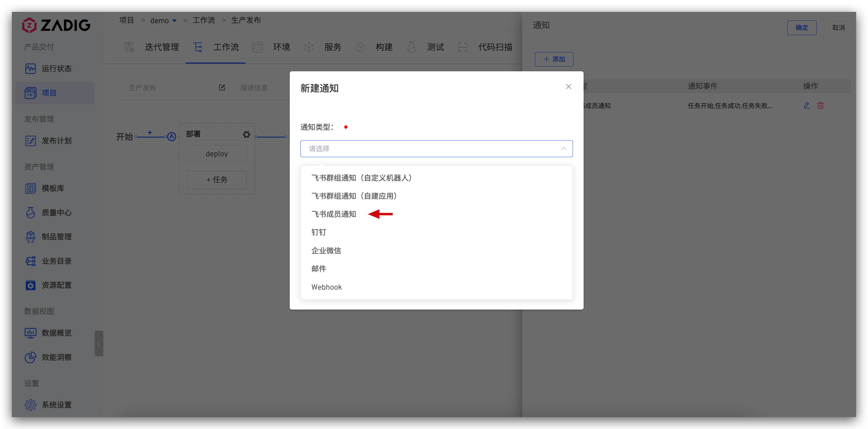Select 企业微信 from the list
Viewport: 868px width, 429px height.
point(326,250)
